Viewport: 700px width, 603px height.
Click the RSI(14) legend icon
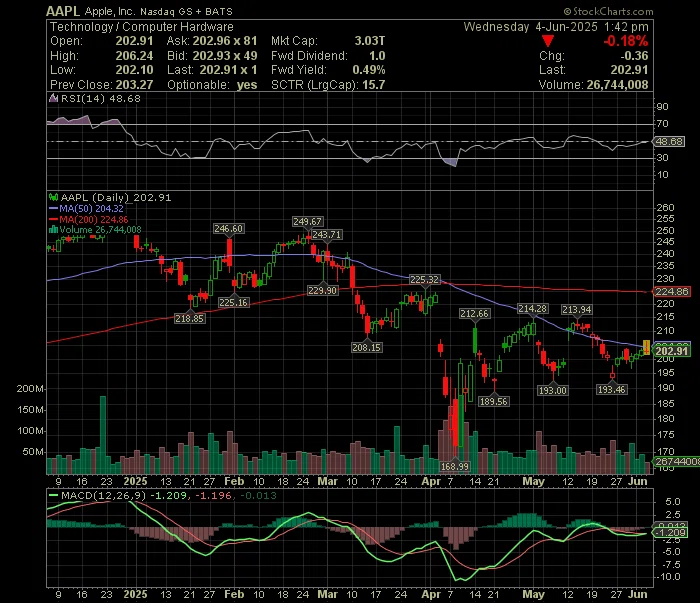54,98
